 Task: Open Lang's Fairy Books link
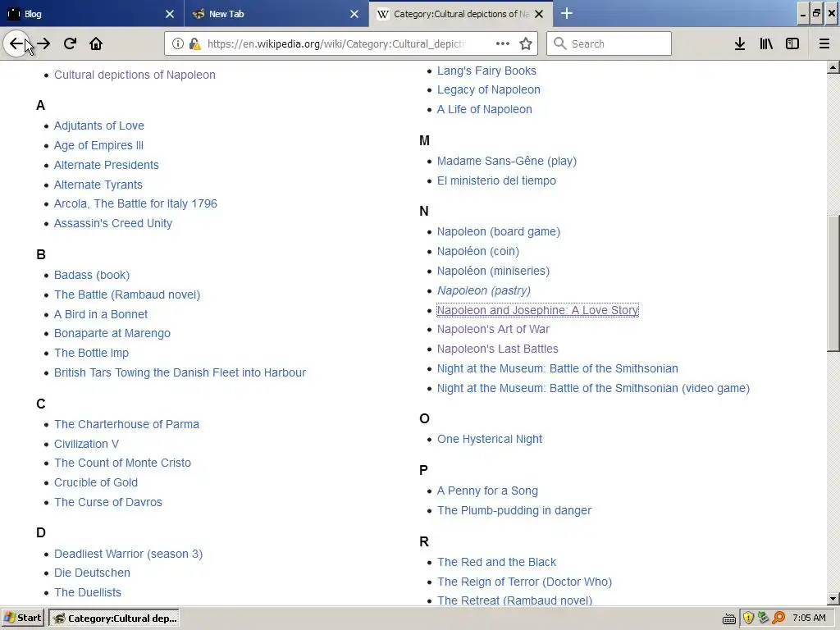click(486, 71)
